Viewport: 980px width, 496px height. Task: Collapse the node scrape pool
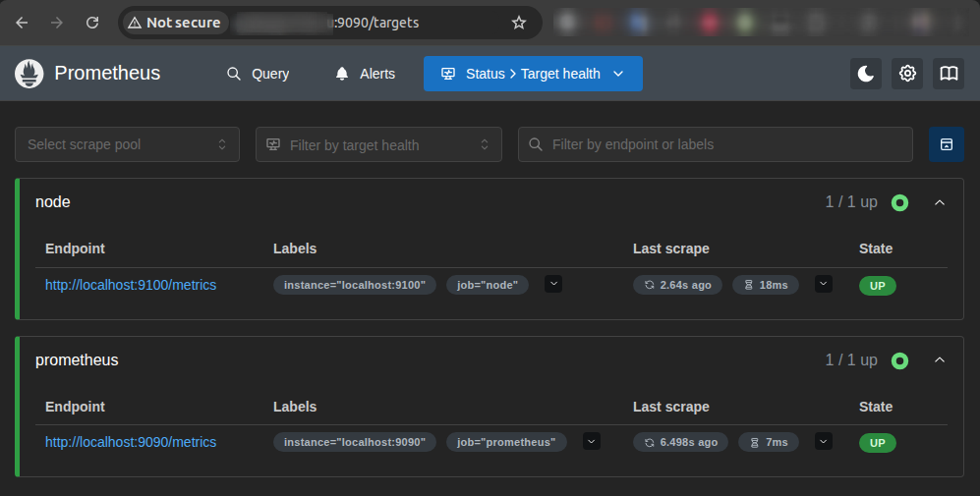(x=940, y=202)
